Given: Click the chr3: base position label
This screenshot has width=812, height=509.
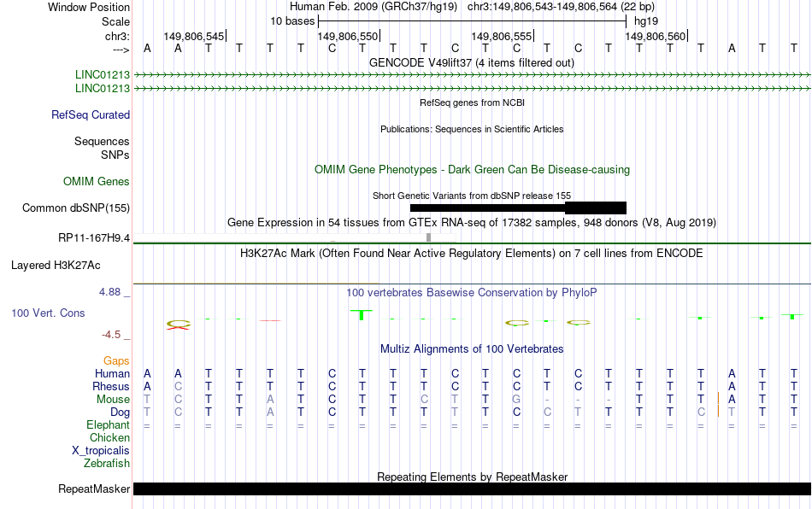Looking at the screenshot, I should click(117, 36).
